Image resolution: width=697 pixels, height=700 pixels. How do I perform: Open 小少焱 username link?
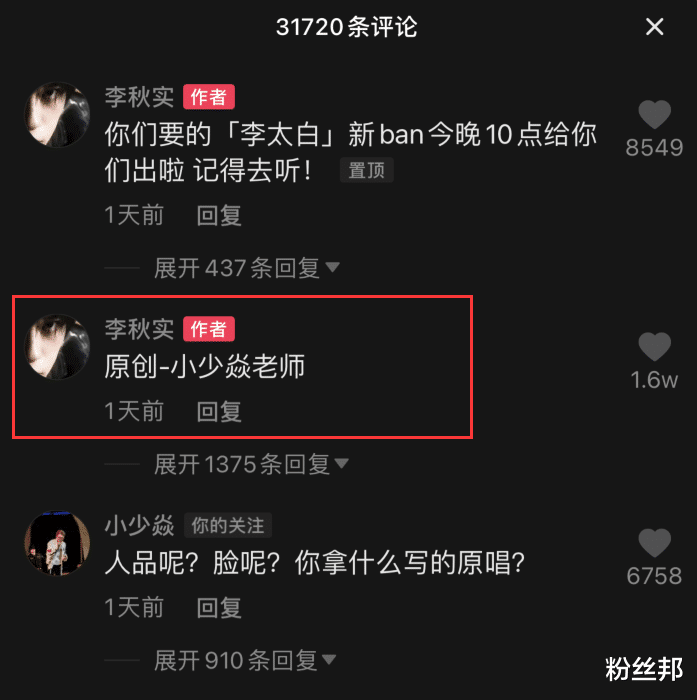[x=139, y=525]
